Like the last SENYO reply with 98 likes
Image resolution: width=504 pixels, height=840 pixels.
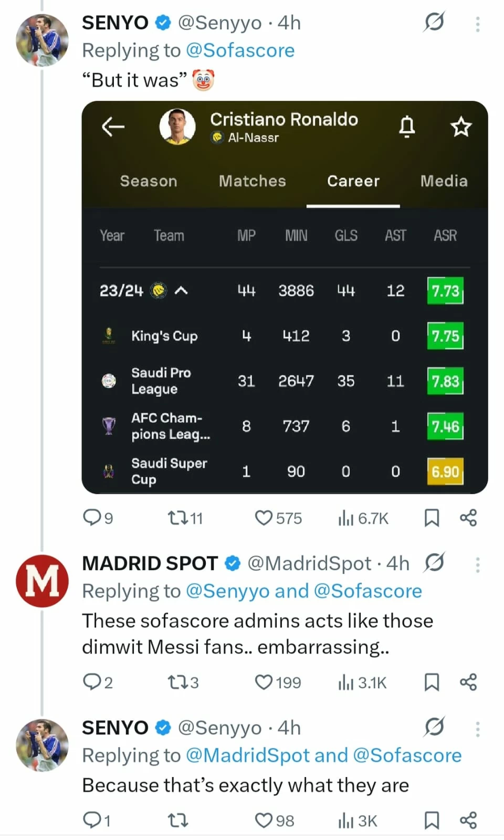click(x=264, y=820)
